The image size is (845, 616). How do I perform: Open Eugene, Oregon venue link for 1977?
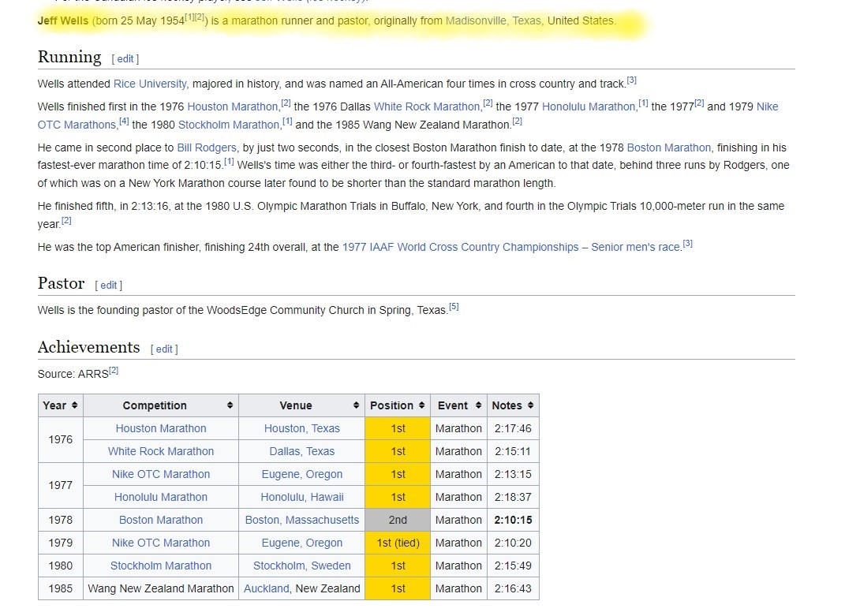point(301,474)
